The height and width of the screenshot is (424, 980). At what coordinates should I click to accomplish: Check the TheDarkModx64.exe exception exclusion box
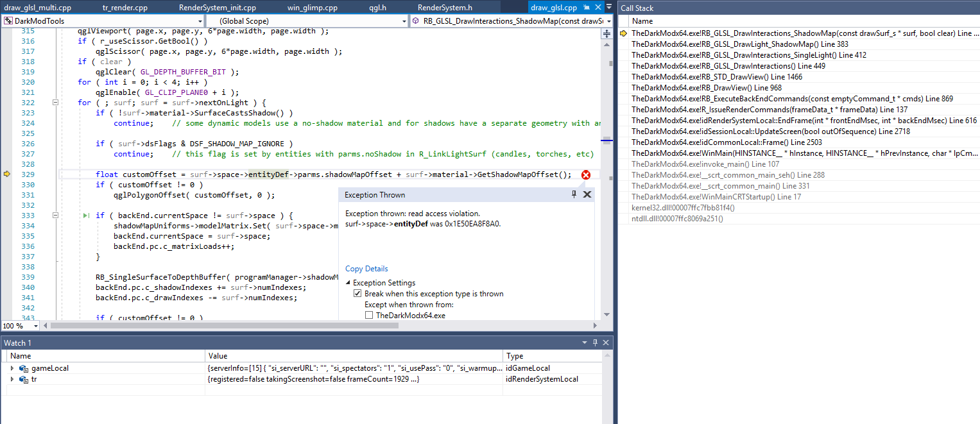pos(369,316)
